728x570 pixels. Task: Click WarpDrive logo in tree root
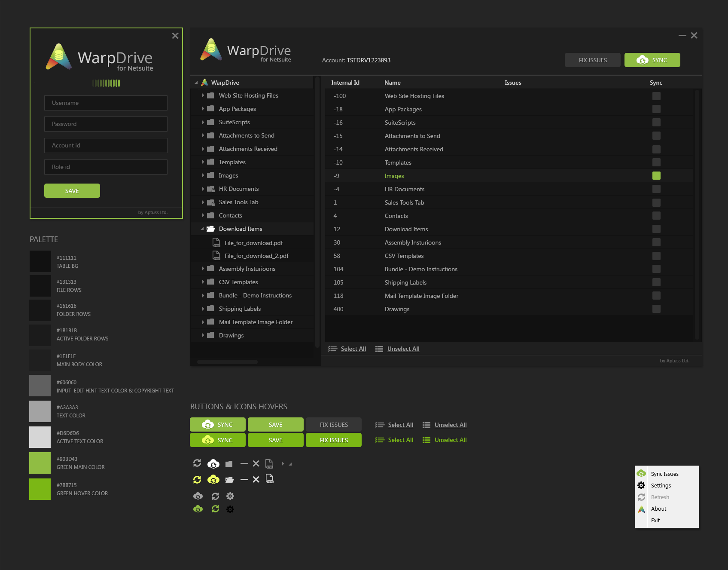(x=205, y=83)
